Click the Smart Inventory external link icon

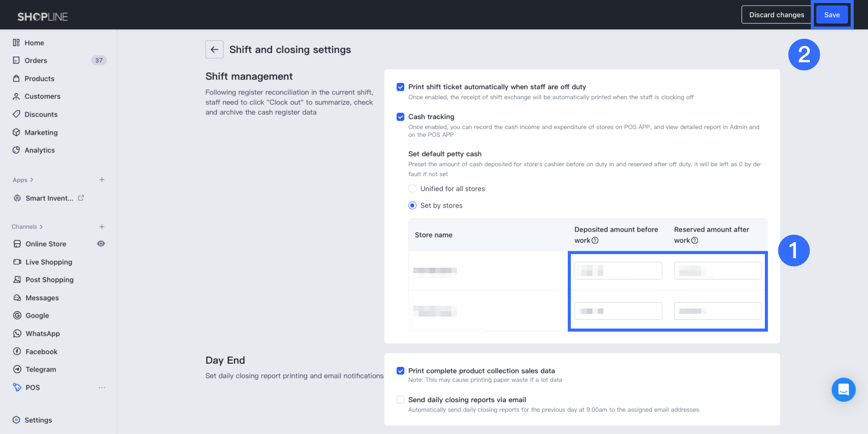(x=81, y=198)
